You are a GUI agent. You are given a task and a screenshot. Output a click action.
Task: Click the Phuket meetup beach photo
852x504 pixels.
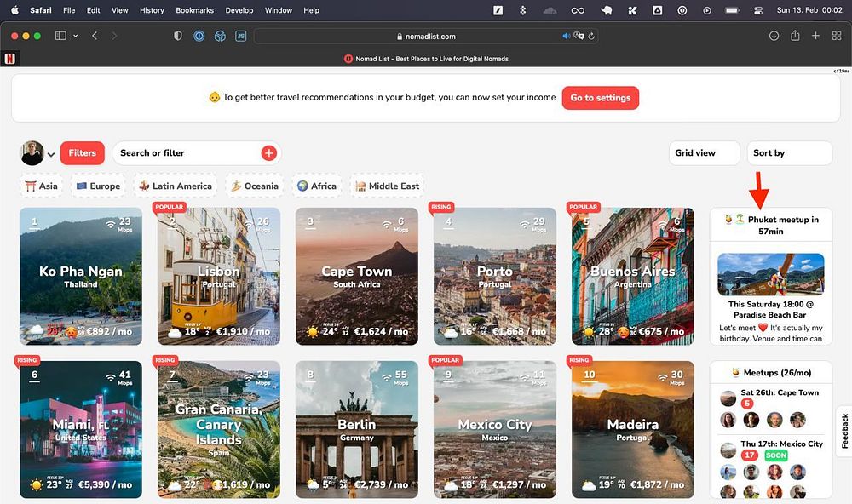pyautogui.click(x=770, y=274)
